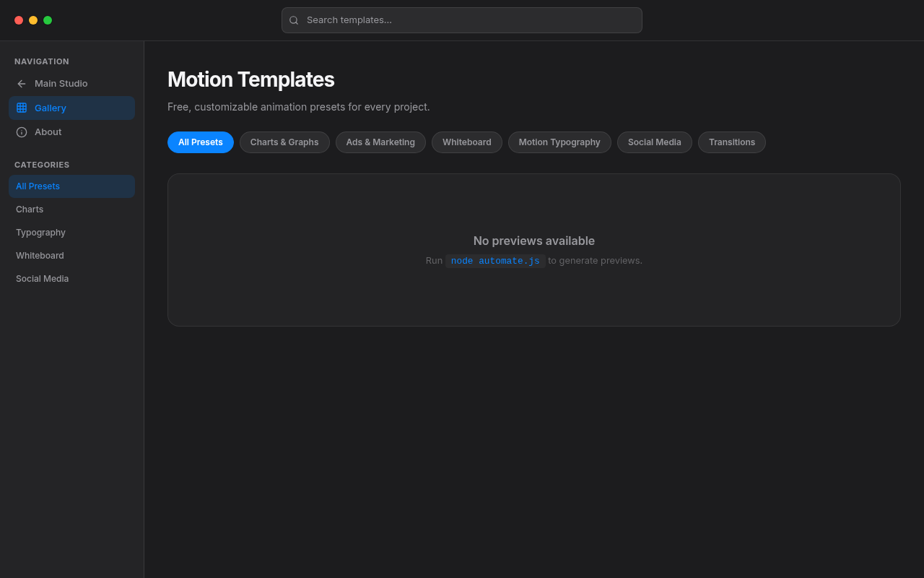This screenshot has height=578, width=924.
Task: Click the About info circle icon
Action: (22, 132)
